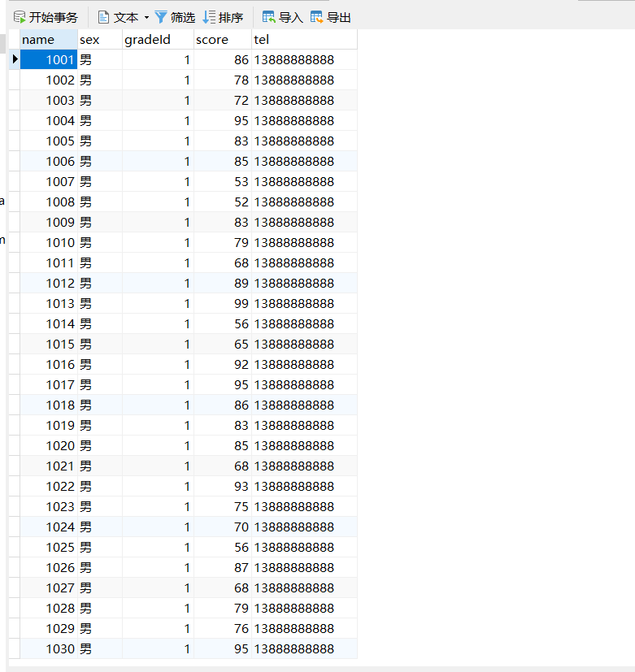Click score cell 85 in row 1006
The width and height of the screenshot is (635, 672).
[x=223, y=161]
